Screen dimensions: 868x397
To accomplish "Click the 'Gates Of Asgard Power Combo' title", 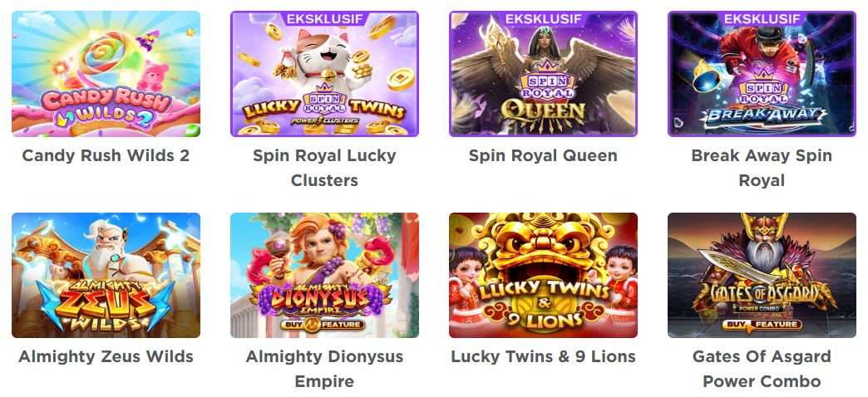I will (x=762, y=369).
